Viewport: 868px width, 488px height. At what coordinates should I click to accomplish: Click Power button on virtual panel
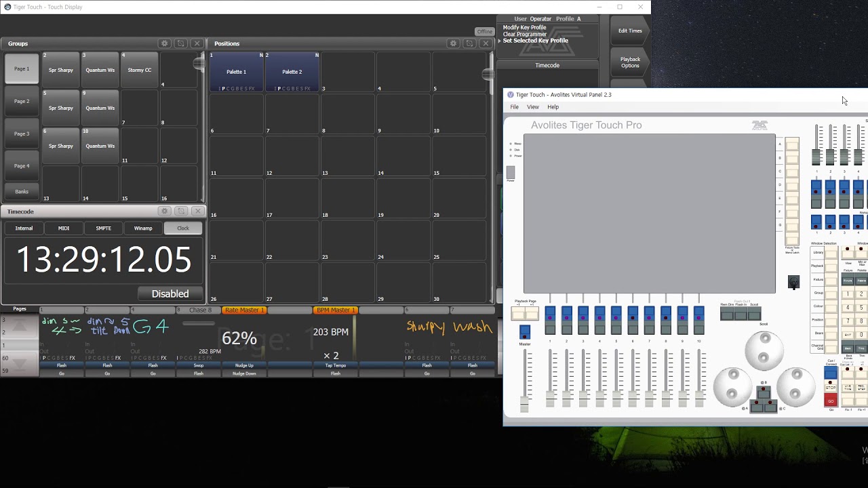click(511, 172)
